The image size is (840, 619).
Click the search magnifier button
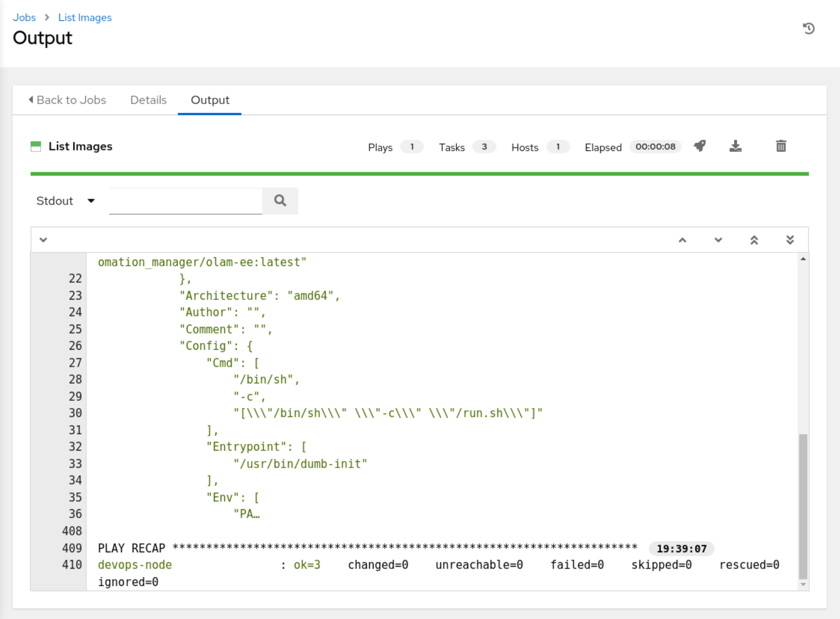[x=280, y=201]
